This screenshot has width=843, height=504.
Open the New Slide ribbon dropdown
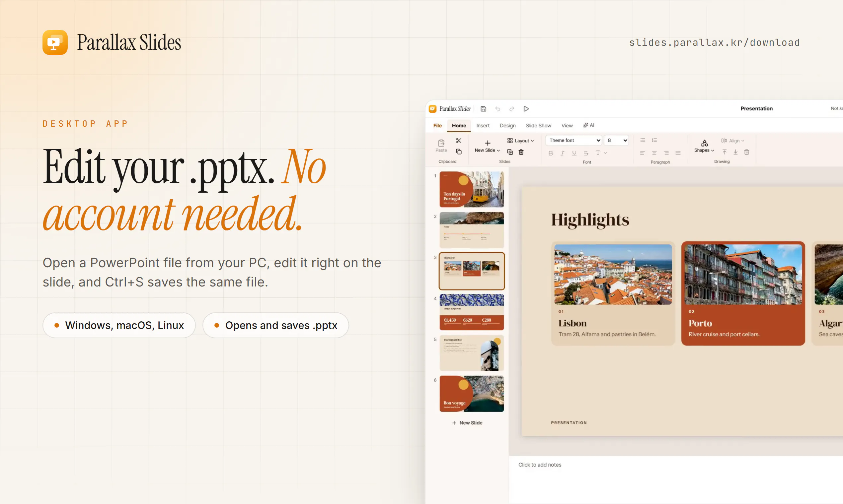[x=487, y=146]
